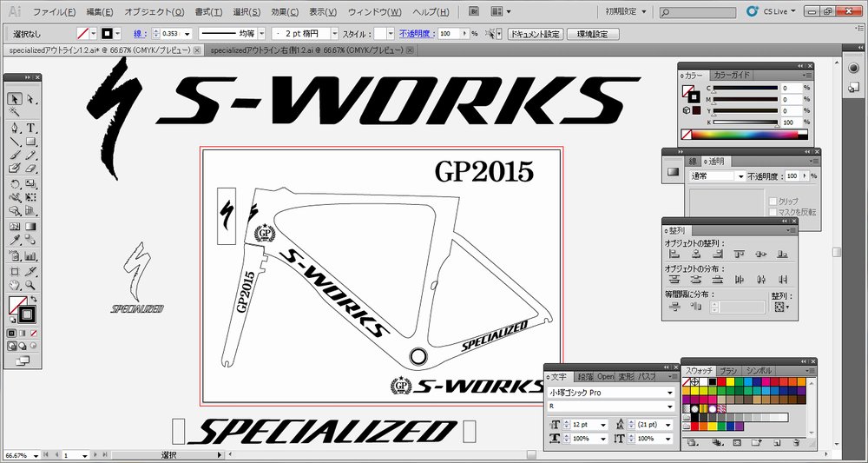
Task: Click delete swatch trash icon
Action: tap(796, 442)
